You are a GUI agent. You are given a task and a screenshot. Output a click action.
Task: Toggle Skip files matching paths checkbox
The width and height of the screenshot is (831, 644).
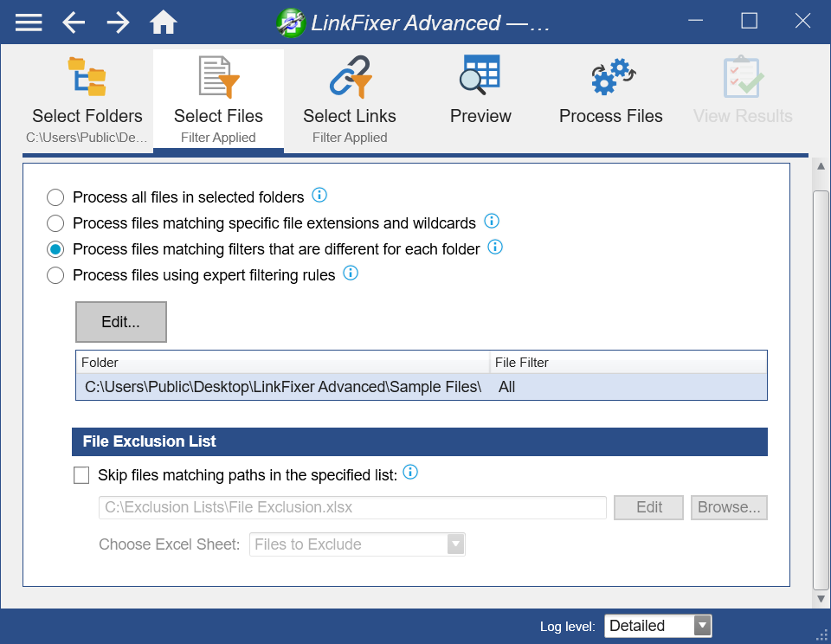pos(81,475)
